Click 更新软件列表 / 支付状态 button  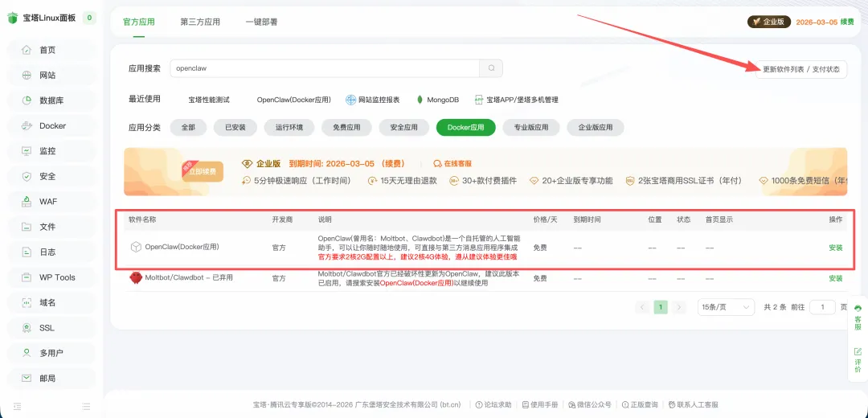801,69
